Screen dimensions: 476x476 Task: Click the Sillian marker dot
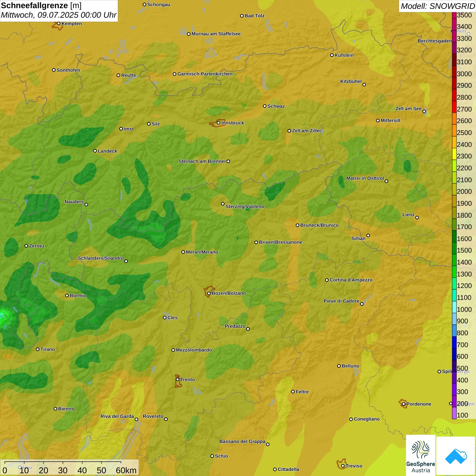pyautogui.click(x=368, y=235)
